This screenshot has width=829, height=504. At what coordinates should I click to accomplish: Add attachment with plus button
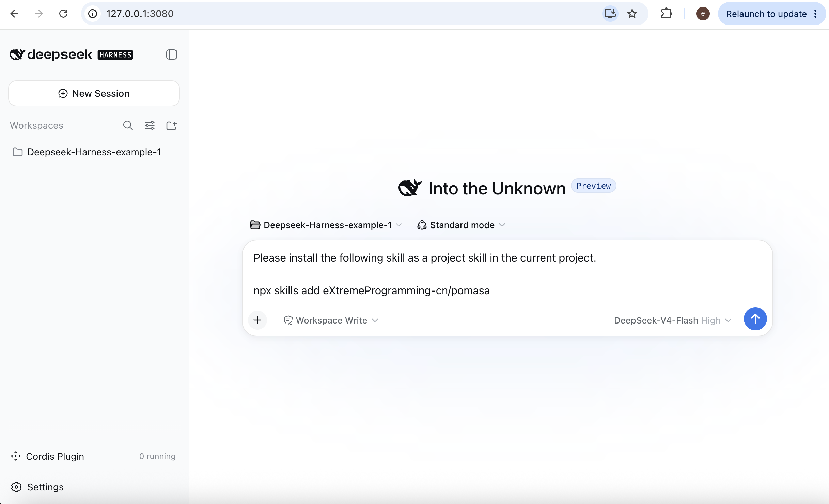(257, 320)
